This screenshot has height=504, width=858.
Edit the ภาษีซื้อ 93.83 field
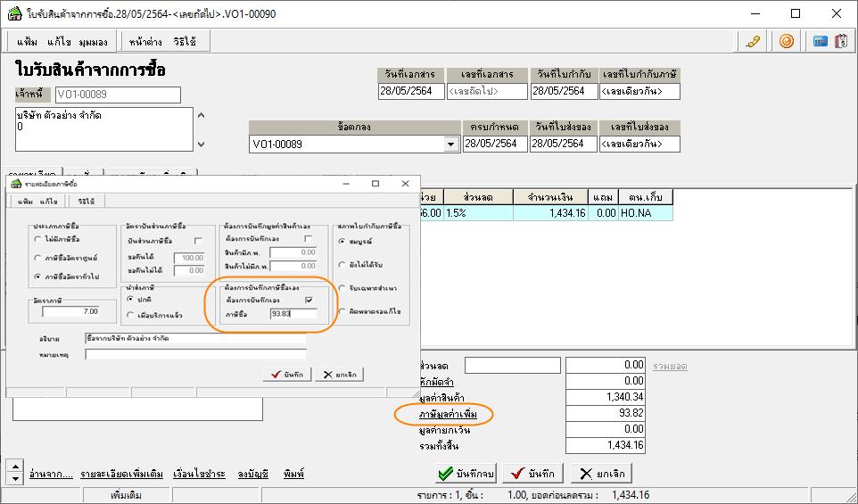(293, 314)
